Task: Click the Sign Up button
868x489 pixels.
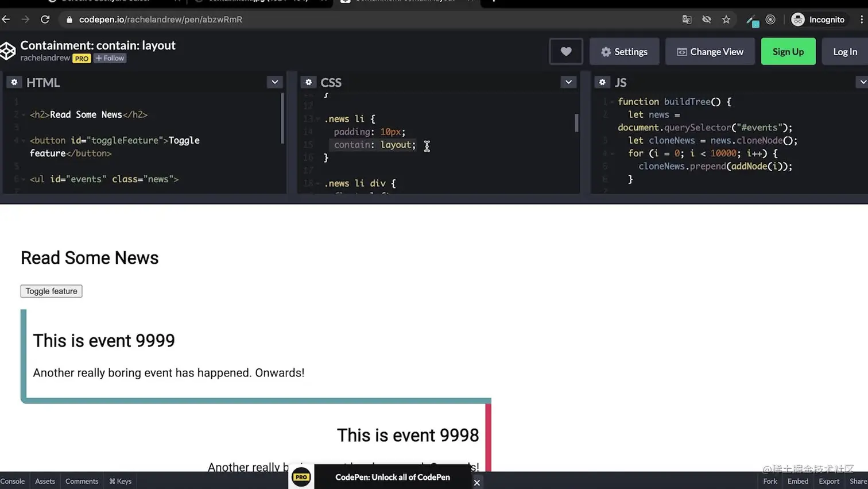Action: point(788,52)
